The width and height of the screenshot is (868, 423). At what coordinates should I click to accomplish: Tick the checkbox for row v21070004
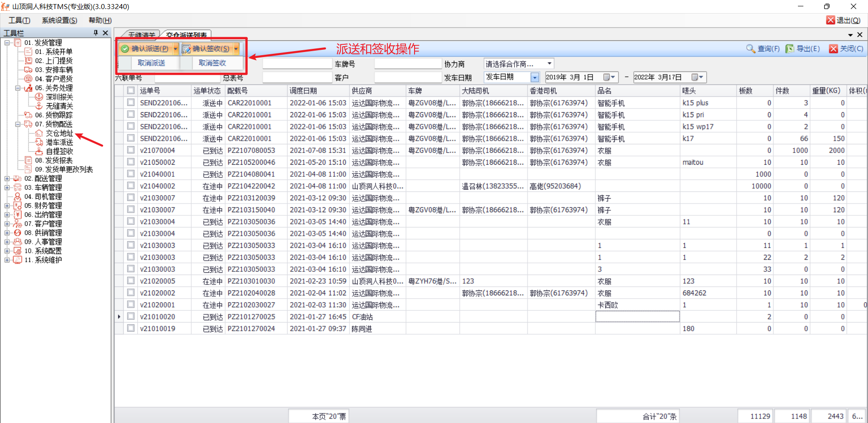pos(131,150)
